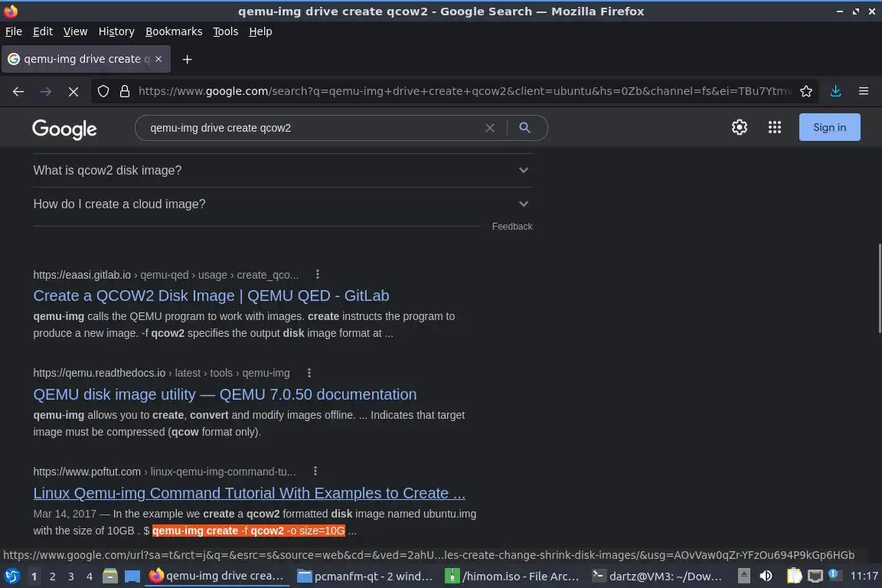882x588 pixels.
Task: Open options for eaasi.gitlab.io result
Action: (317, 274)
